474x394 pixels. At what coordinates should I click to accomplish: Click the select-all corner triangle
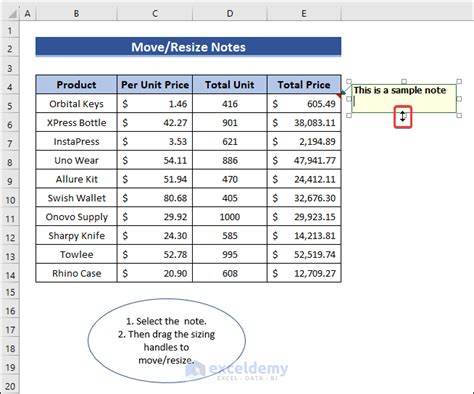[12, 14]
